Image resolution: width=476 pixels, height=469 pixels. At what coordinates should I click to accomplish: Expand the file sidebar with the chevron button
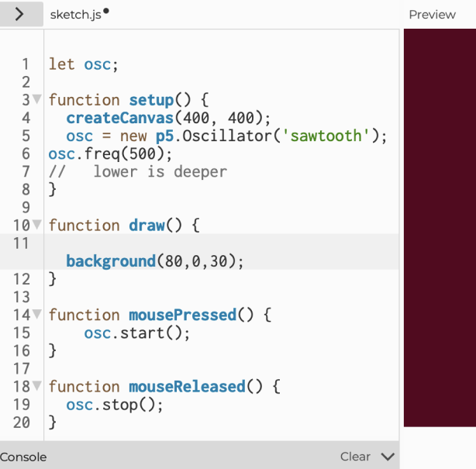[x=21, y=14]
